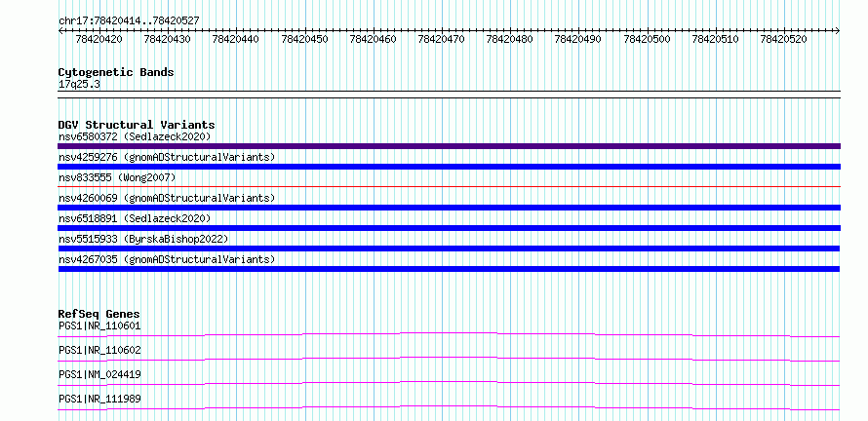Click the magenta line under PGS1|NR_110601
The height and width of the screenshot is (421, 868).
click(449, 334)
